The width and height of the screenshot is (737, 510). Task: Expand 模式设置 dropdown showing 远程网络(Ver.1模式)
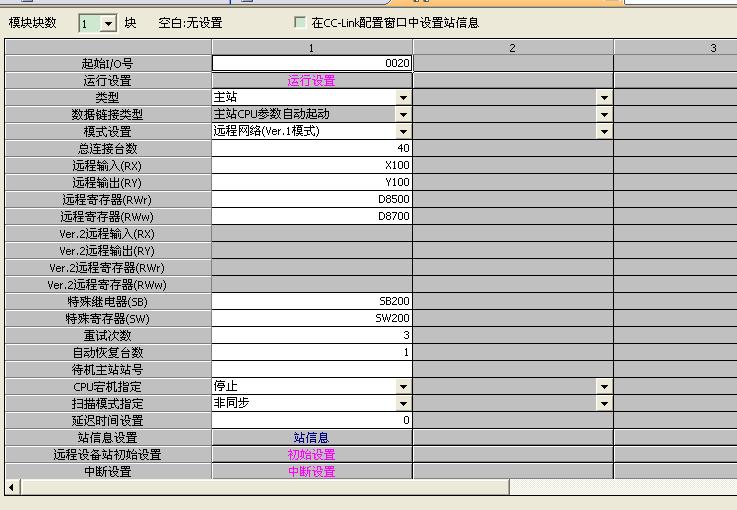[403, 132]
